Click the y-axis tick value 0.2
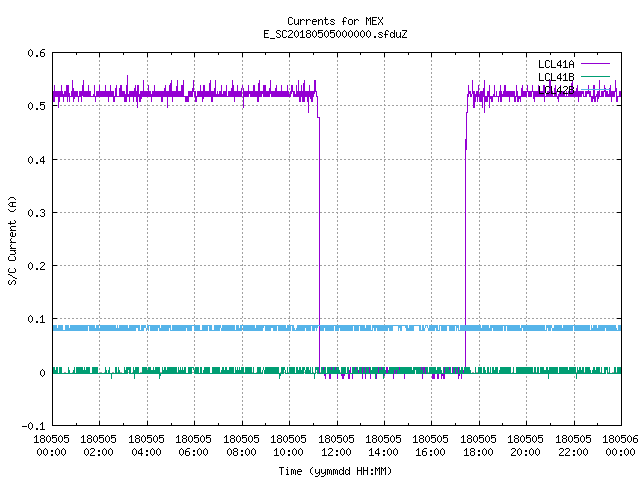Viewport: 640px width, 480px height. click(36, 266)
